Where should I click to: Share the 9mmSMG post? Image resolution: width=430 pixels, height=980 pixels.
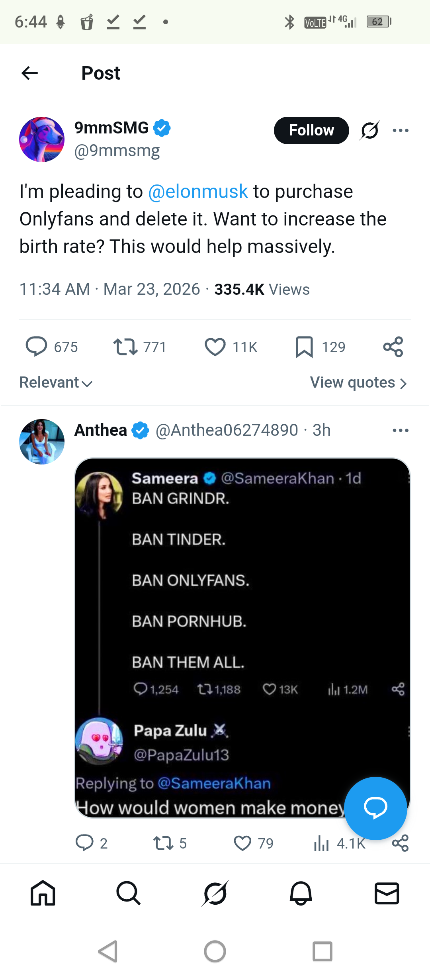(x=393, y=347)
